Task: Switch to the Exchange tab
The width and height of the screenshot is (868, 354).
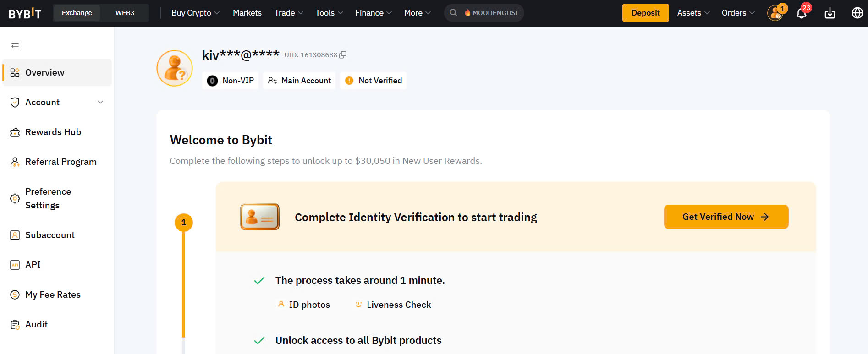Action: point(77,13)
